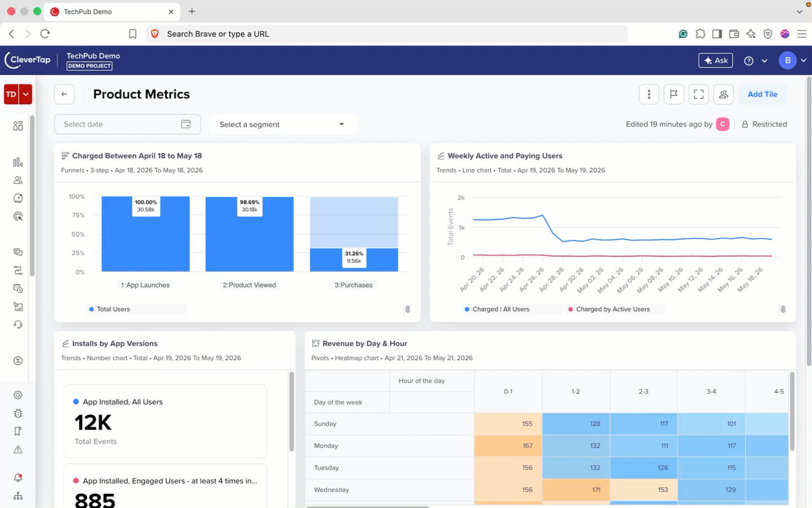This screenshot has width=812, height=508.
Task: Reload the page
Action: (45, 34)
